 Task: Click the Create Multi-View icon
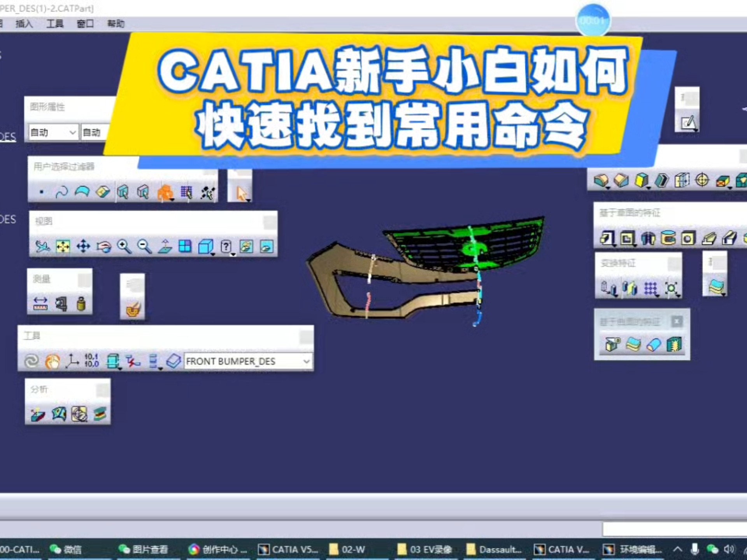(185, 246)
